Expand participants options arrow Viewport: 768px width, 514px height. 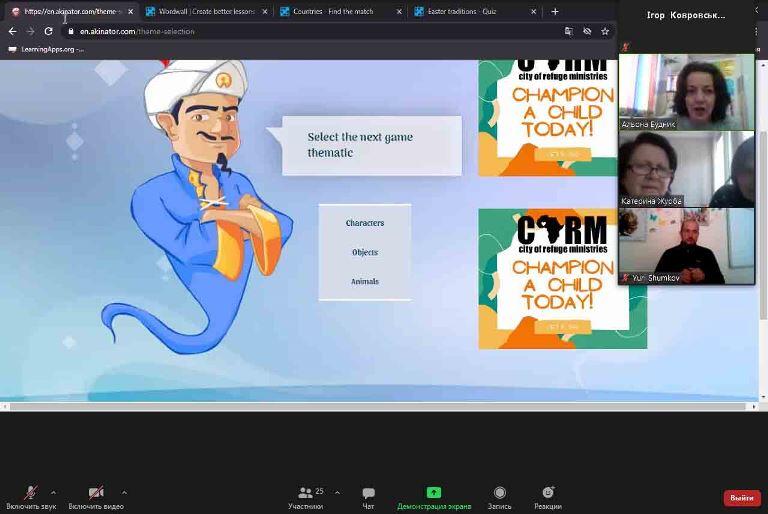click(337, 492)
